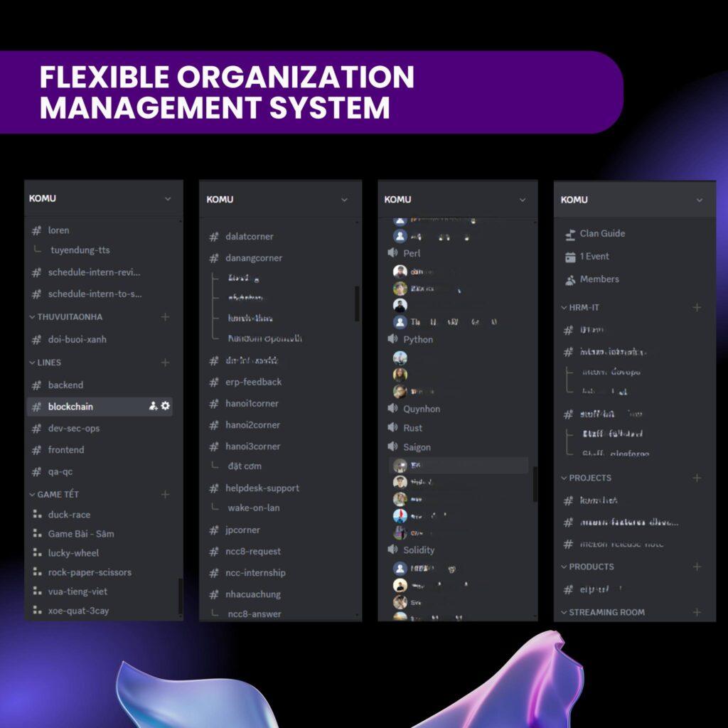Click invite member icon on blockchain channel

click(x=153, y=406)
